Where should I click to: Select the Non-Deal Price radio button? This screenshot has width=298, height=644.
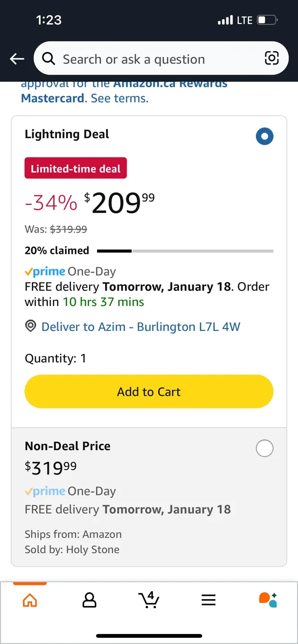click(x=264, y=448)
